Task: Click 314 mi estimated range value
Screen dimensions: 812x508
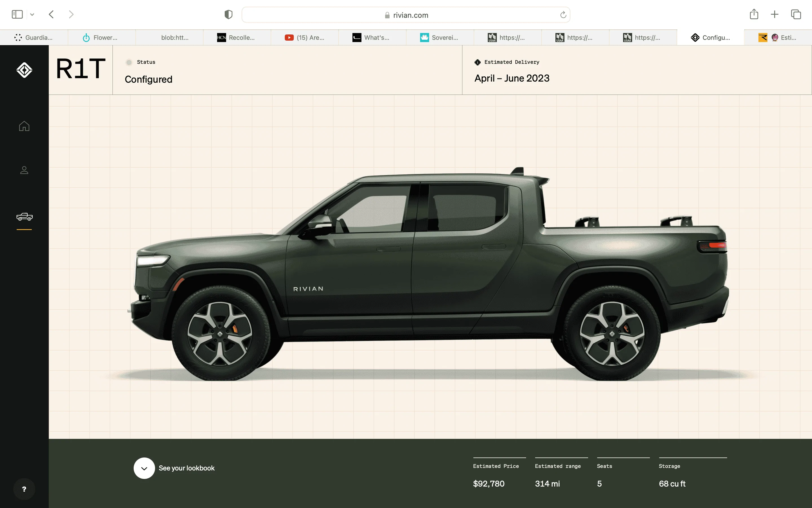Action: pos(547,484)
